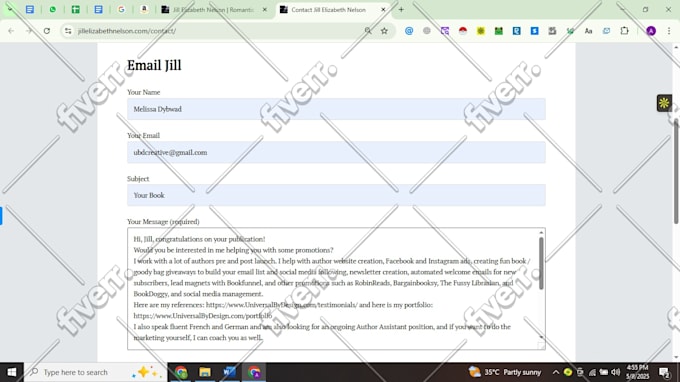Image resolution: width=680 pixels, height=382 pixels.
Task: Click the Your Message (required) label
Action: (x=163, y=222)
